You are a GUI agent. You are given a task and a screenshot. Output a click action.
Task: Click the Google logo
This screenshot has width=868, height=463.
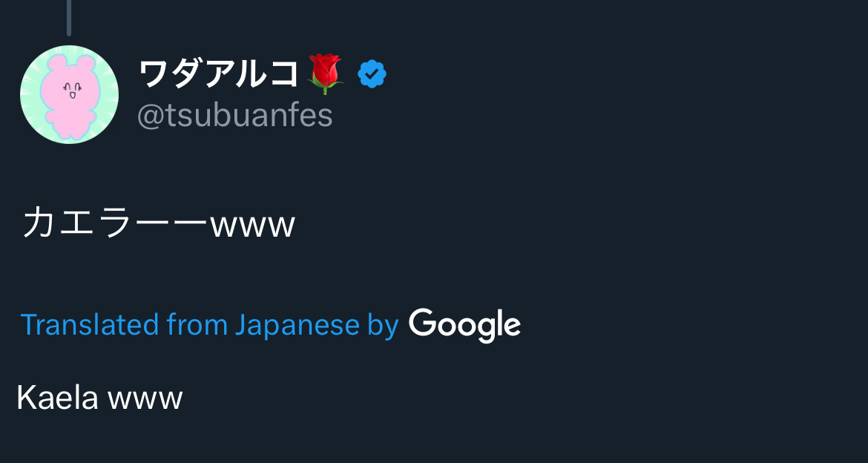click(464, 325)
